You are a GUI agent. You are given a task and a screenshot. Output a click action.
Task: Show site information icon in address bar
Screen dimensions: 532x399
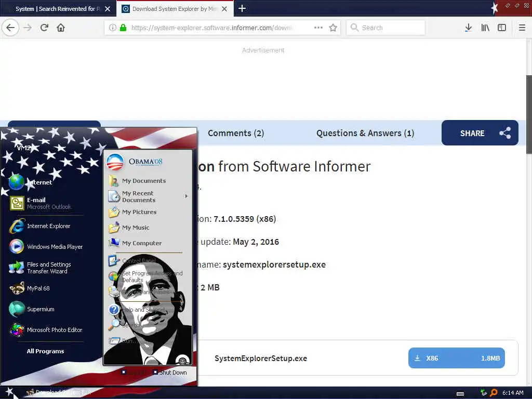point(112,28)
